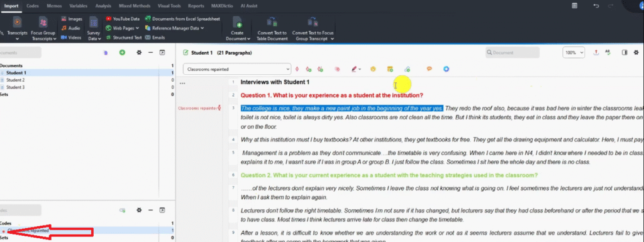Screen dimensions: 644x242
Task: Open the Memos ribbon tab
Action: (x=54, y=6)
